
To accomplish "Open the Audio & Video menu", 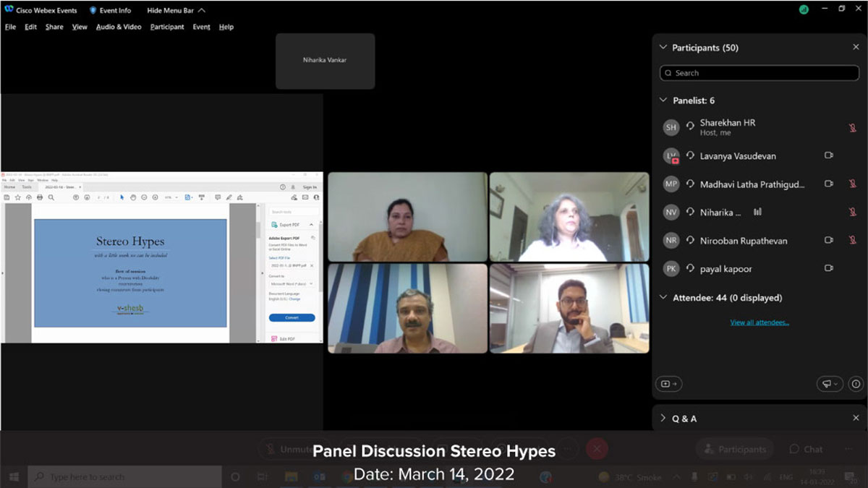I will 119,27.
